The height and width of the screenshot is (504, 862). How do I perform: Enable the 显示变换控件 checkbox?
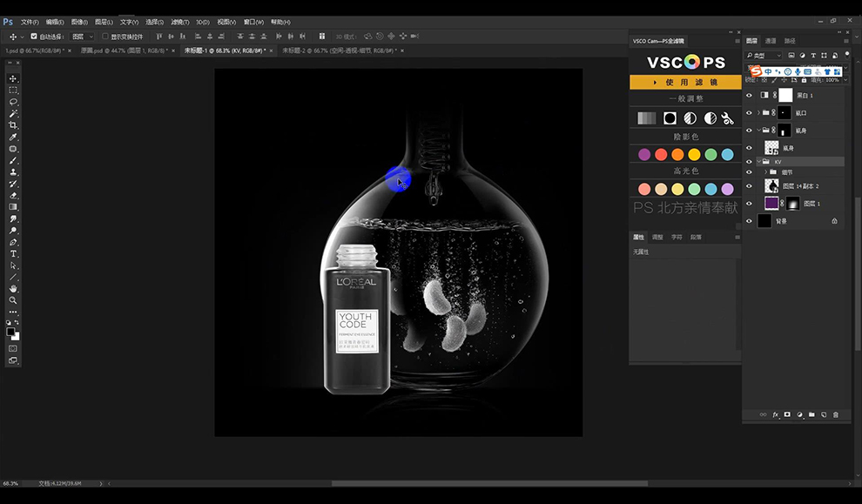[105, 37]
